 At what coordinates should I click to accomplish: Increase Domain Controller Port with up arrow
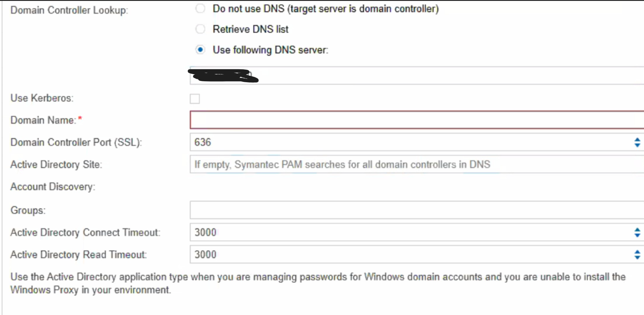tap(637, 140)
